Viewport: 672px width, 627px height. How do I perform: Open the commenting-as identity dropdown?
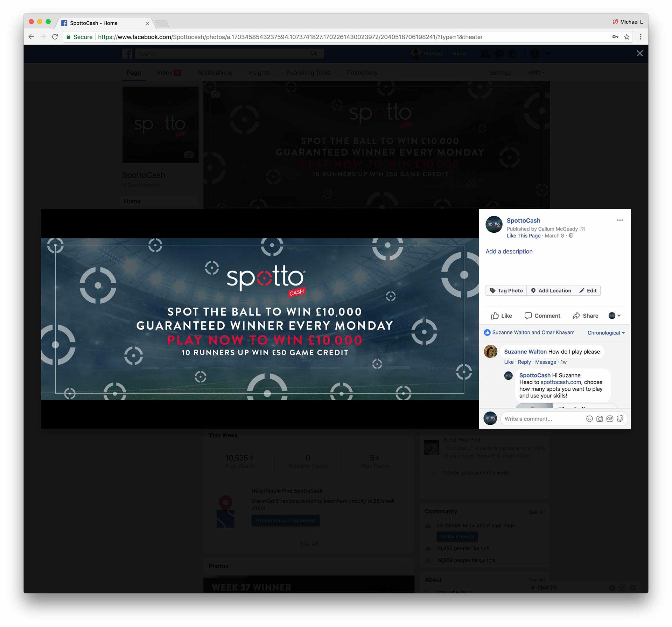615,316
